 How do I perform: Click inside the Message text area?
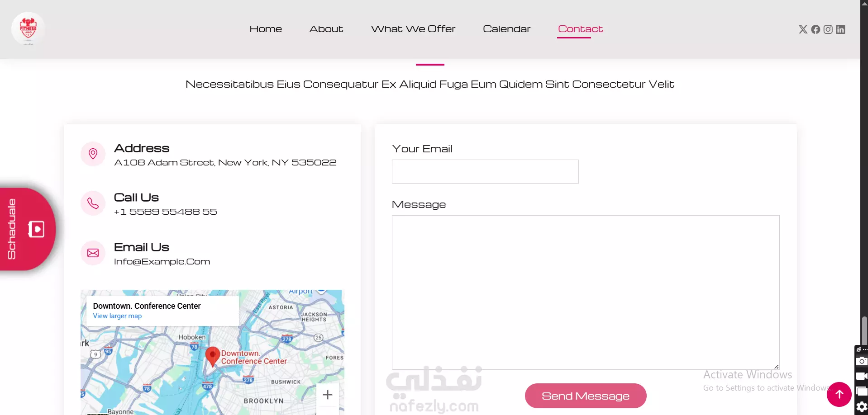[x=586, y=292]
